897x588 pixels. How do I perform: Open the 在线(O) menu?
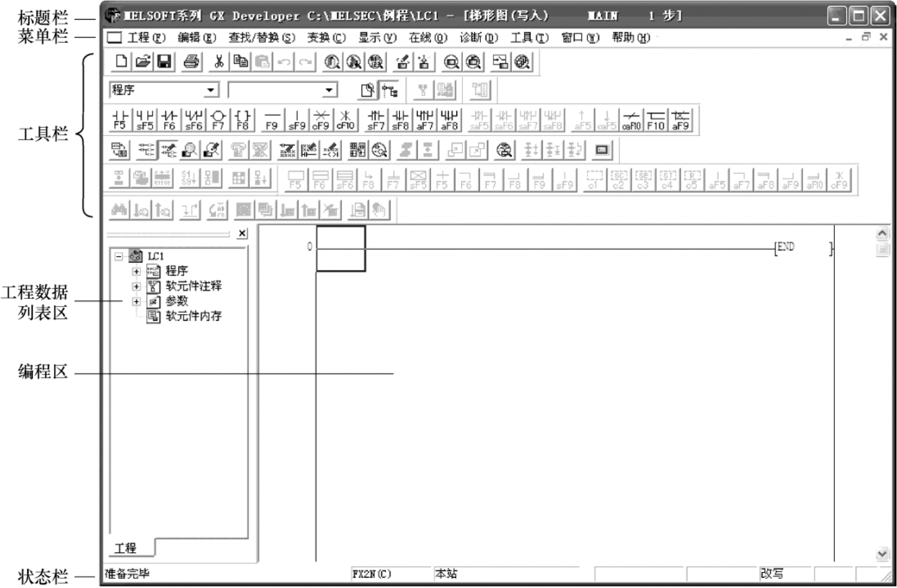tap(428, 38)
